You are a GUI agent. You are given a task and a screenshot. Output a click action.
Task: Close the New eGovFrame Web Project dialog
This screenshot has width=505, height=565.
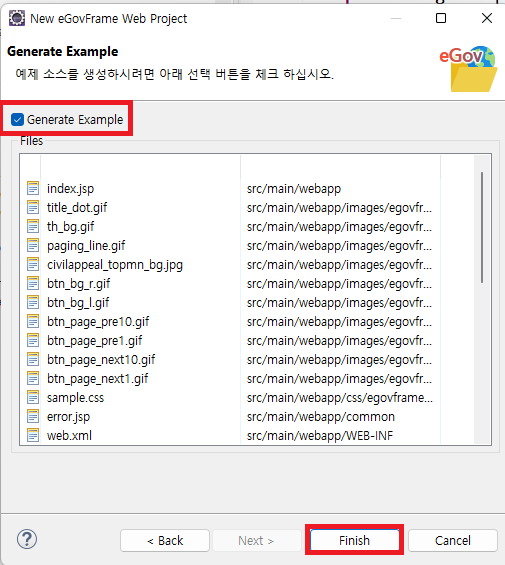487,18
